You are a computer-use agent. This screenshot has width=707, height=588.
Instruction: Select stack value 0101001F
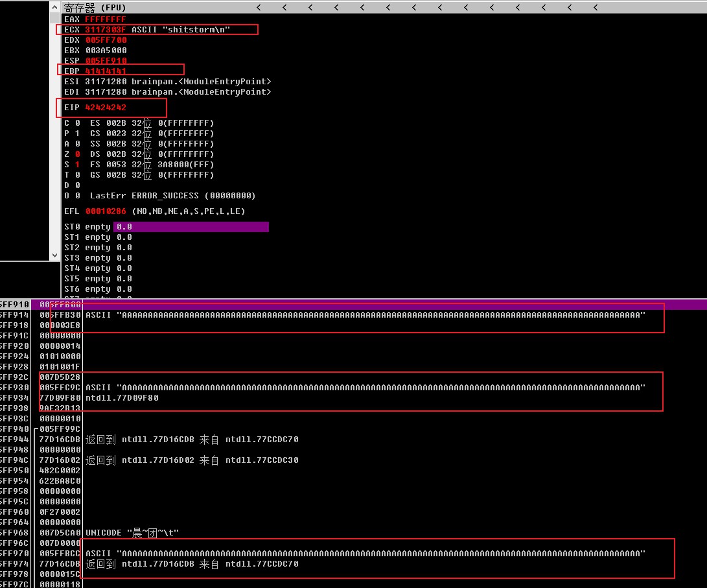click(x=60, y=367)
